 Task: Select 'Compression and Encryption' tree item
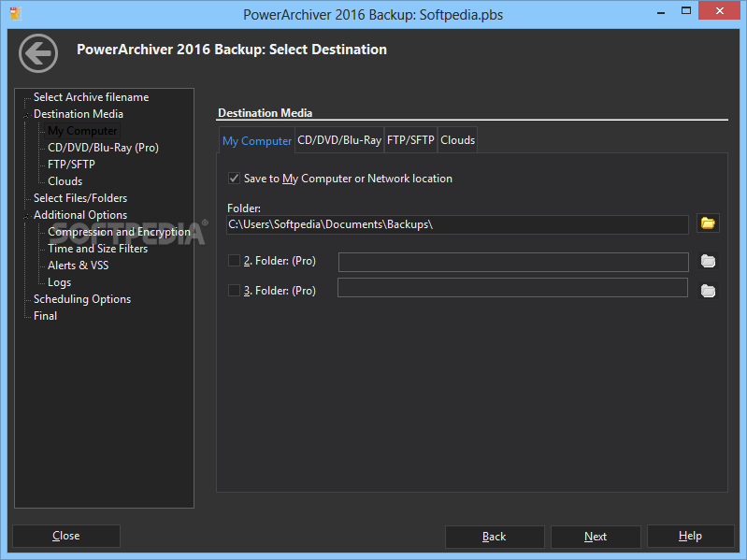119,232
